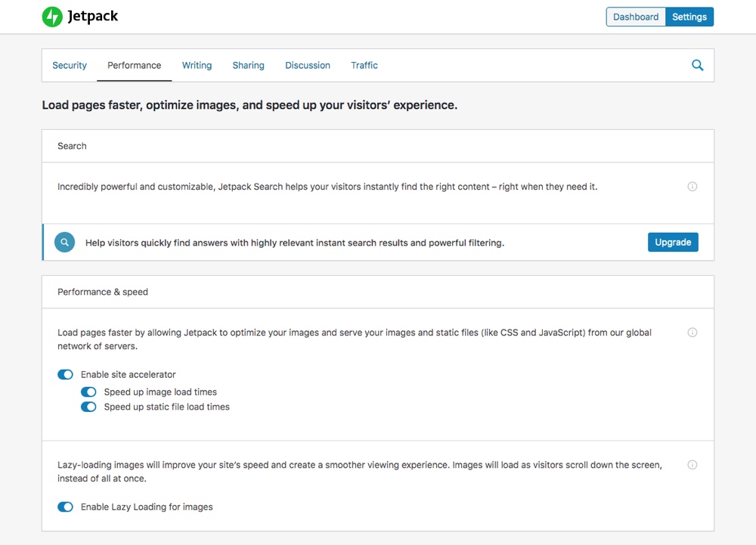Open the settings search magnifier icon
The image size is (756, 545).
(697, 65)
